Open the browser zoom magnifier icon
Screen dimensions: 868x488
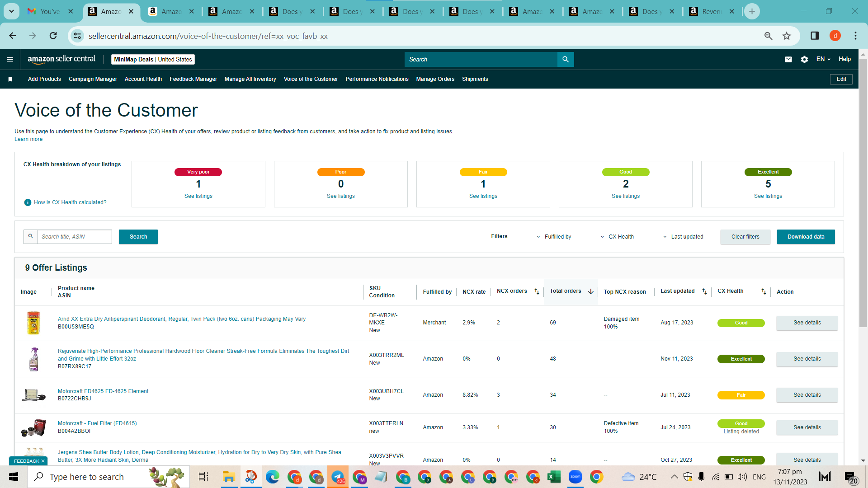pos(768,36)
